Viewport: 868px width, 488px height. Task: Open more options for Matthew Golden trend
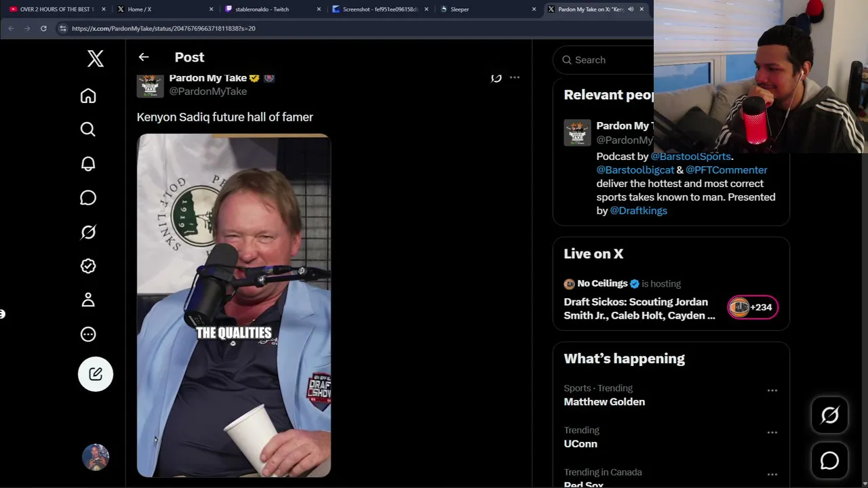(x=772, y=390)
